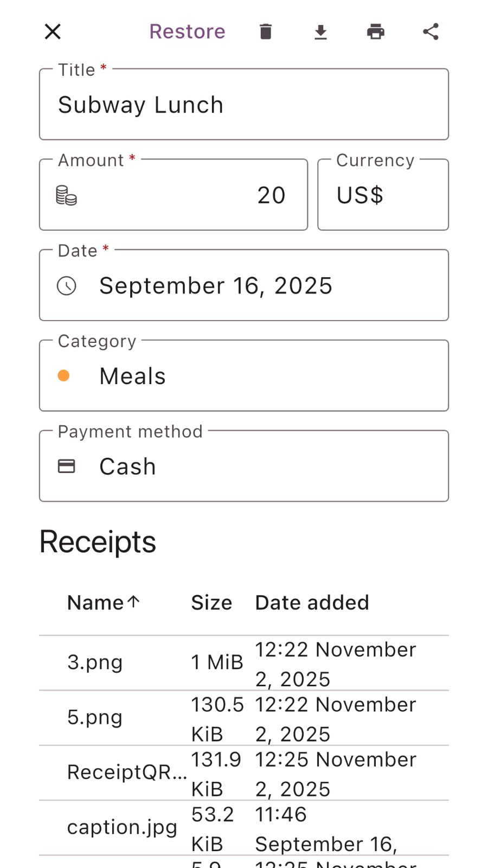Screen dimensions: 488x868
Task: Click the credit card payment icon
Action: tap(67, 467)
